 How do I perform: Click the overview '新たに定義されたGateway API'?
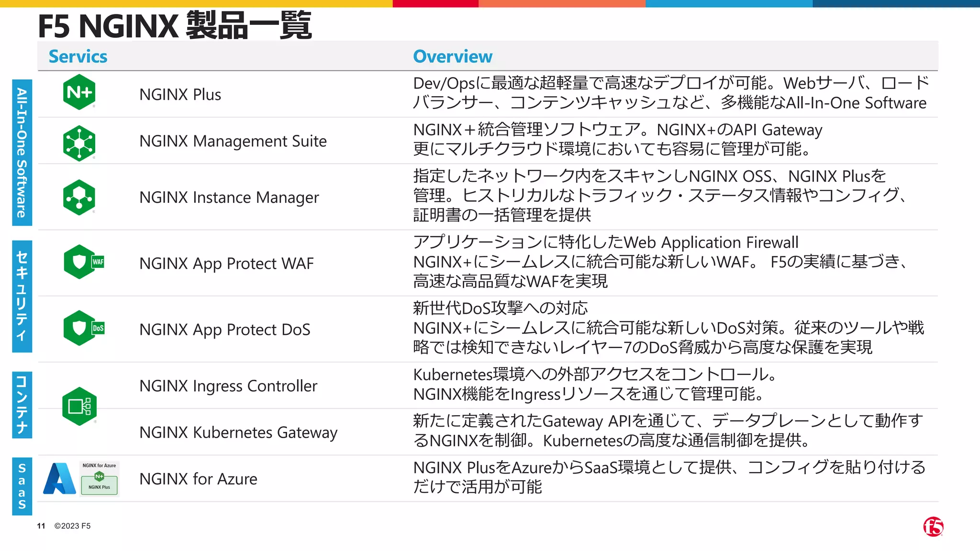pos(668,430)
